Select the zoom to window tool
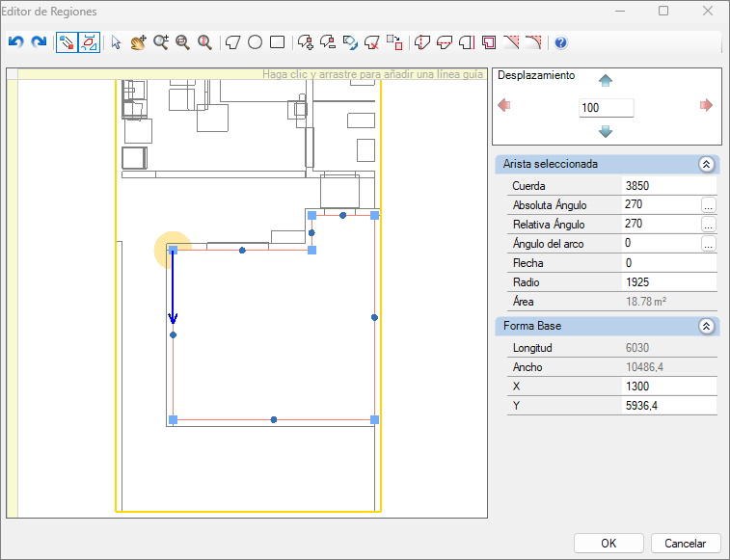Image resolution: width=730 pixels, height=560 pixels. tap(182, 42)
